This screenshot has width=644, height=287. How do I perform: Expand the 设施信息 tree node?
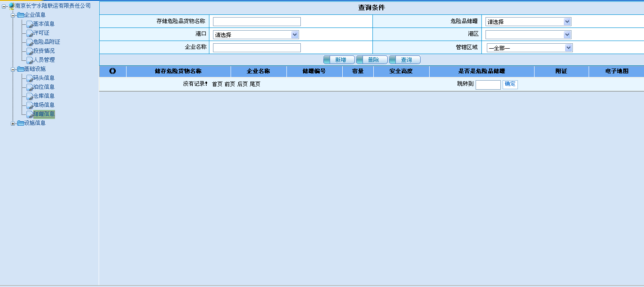(13, 123)
